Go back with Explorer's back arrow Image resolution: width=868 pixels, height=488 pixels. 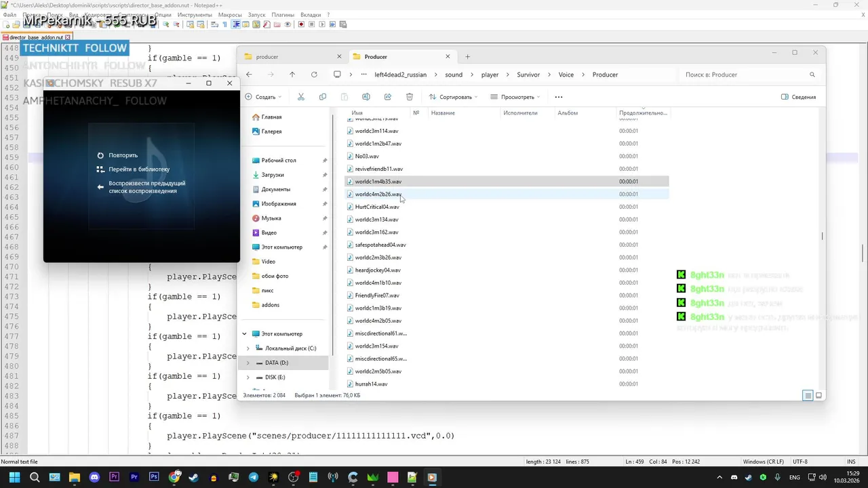pyautogui.click(x=249, y=75)
